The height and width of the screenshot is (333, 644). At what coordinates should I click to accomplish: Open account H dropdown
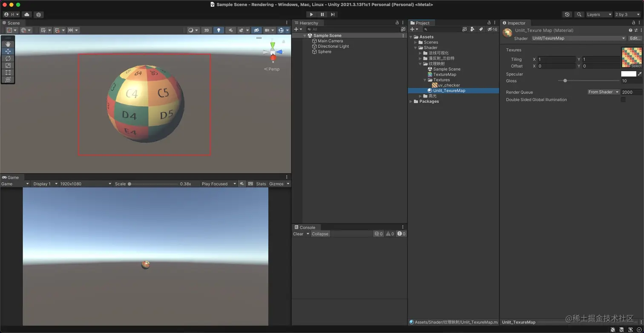11,14
